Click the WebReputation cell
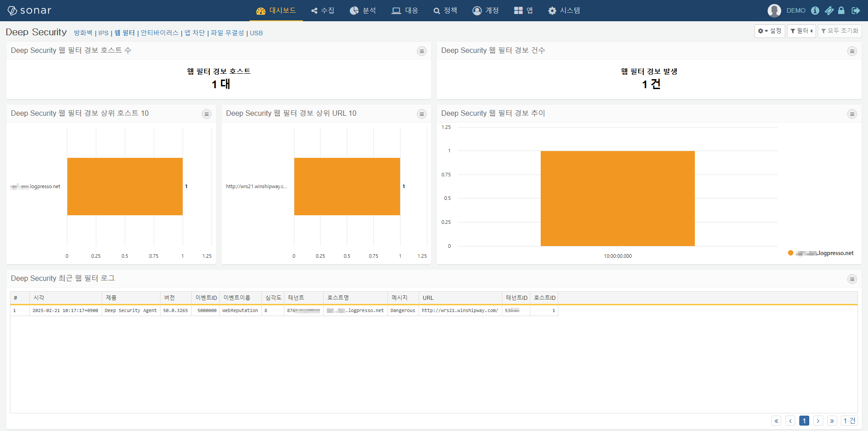The height and width of the screenshot is (431, 868). 240,311
